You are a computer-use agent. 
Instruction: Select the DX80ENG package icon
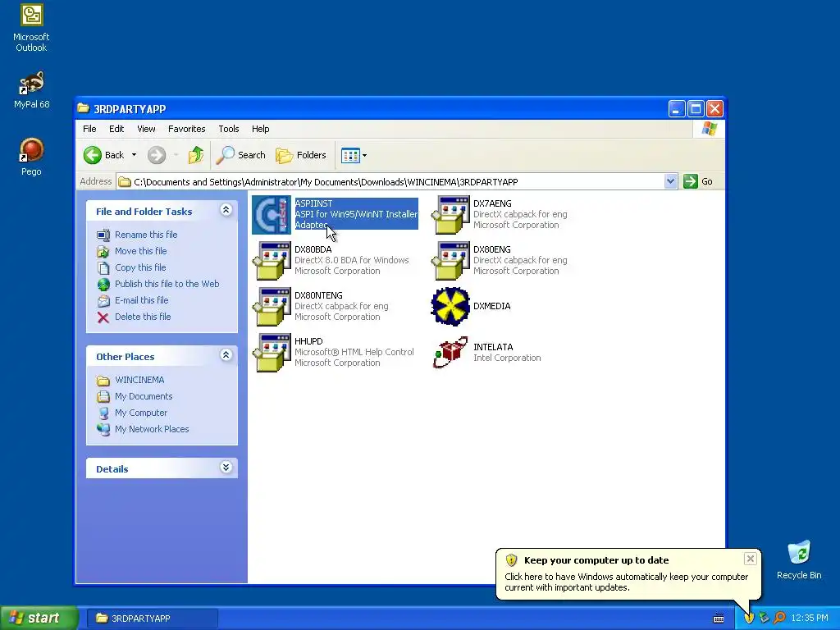[x=450, y=261]
